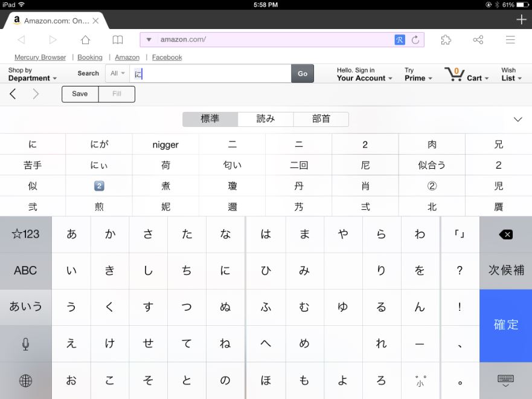This screenshot has height=399, width=532.
Task: Tap the ん kana key
Action: pos(420,307)
